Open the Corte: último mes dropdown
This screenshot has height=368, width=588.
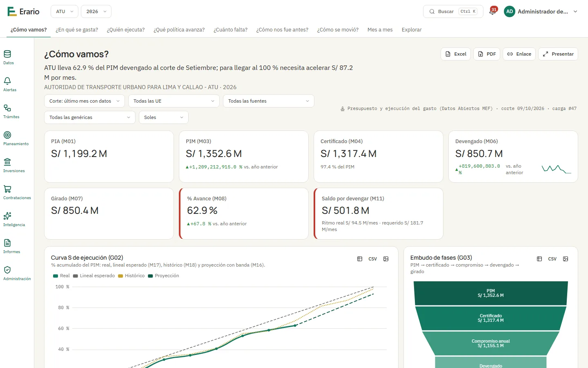pos(85,101)
